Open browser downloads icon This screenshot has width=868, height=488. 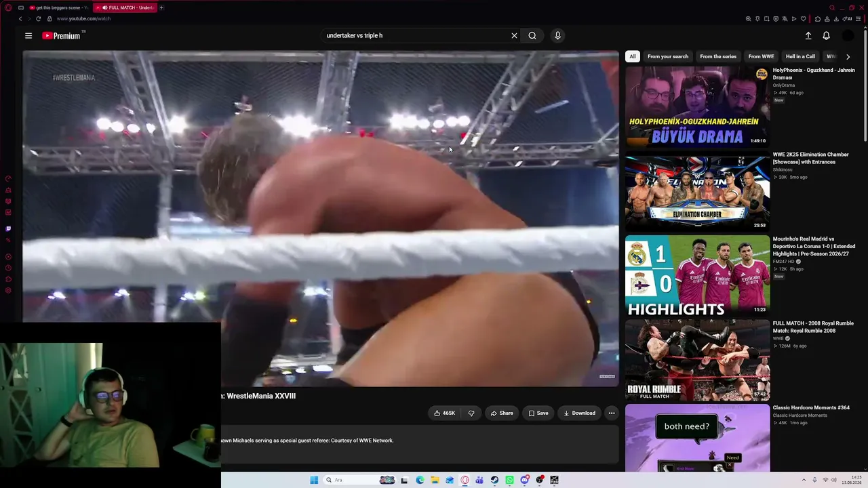[x=835, y=19]
